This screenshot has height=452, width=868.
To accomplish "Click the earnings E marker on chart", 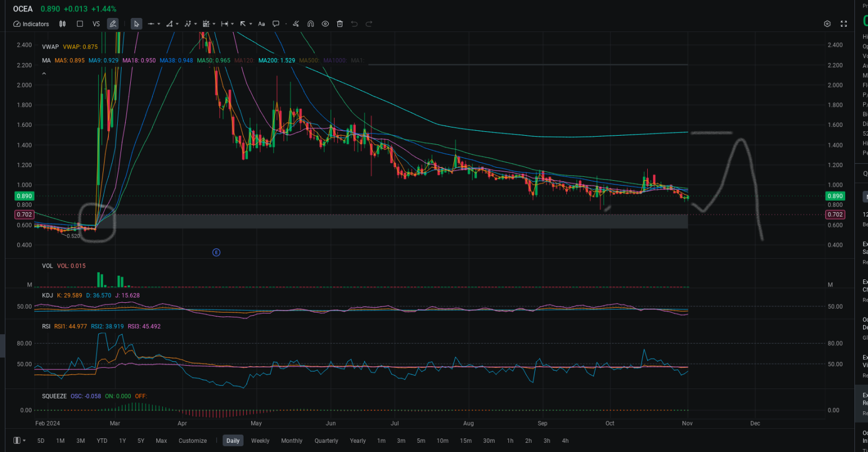I will (x=216, y=252).
